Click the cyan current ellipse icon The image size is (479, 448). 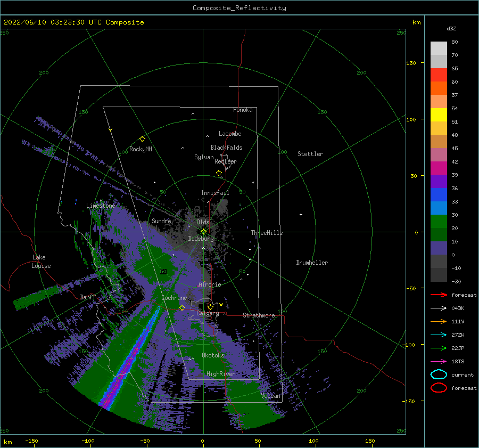click(439, 374)
